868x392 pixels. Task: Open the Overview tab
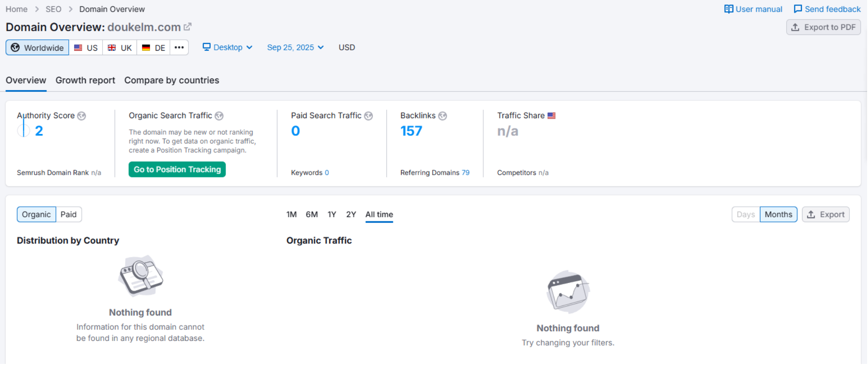tap(26, 80)
